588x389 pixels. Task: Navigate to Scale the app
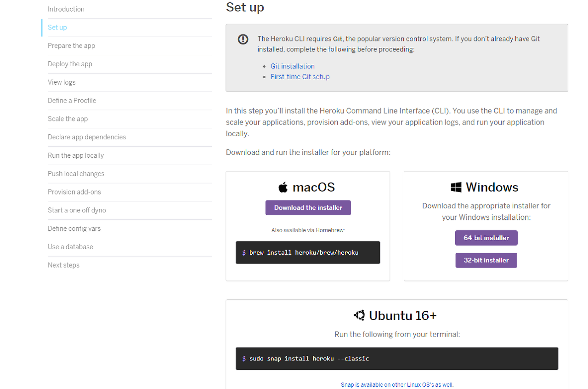(x=68, y=119)
